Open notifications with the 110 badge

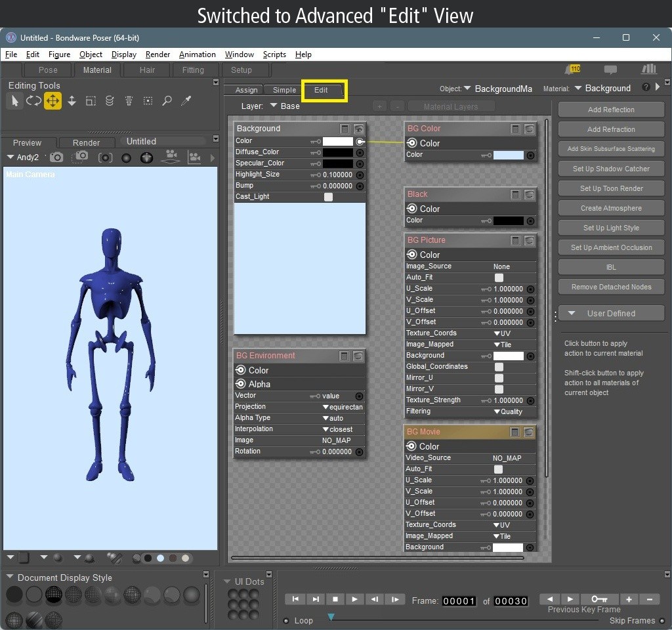click(572, 69)
